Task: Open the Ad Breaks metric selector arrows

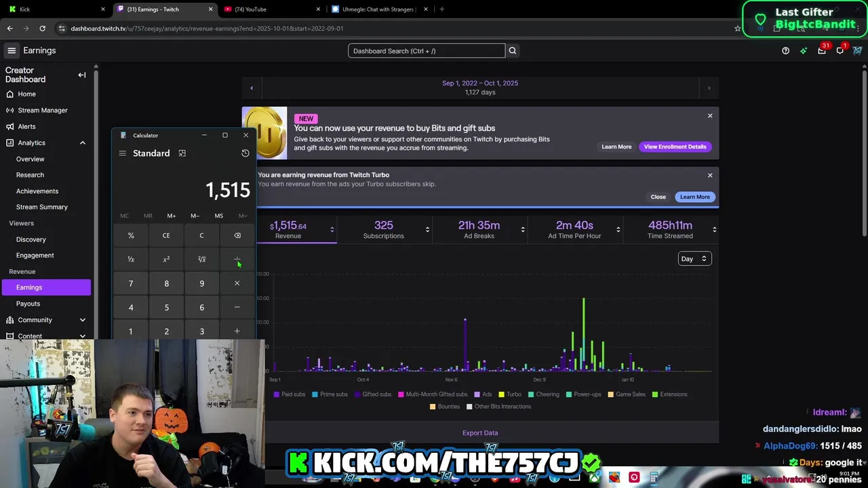Action: (523, 230)
